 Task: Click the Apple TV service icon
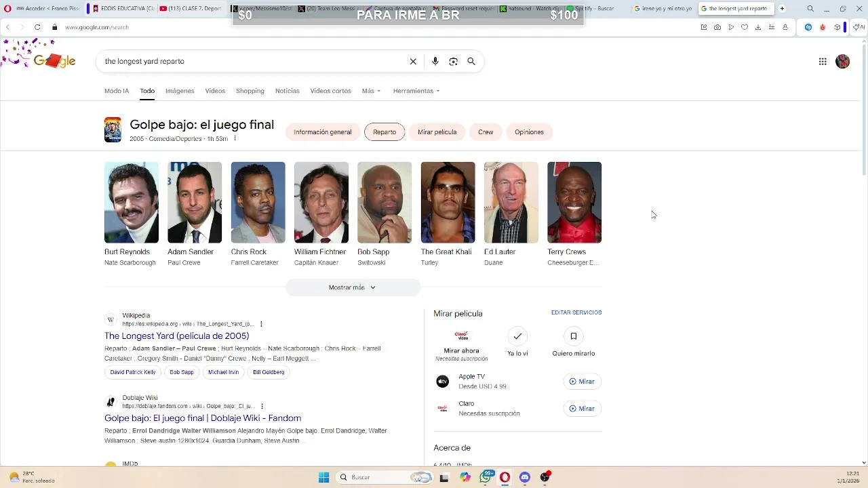[442, 382]
